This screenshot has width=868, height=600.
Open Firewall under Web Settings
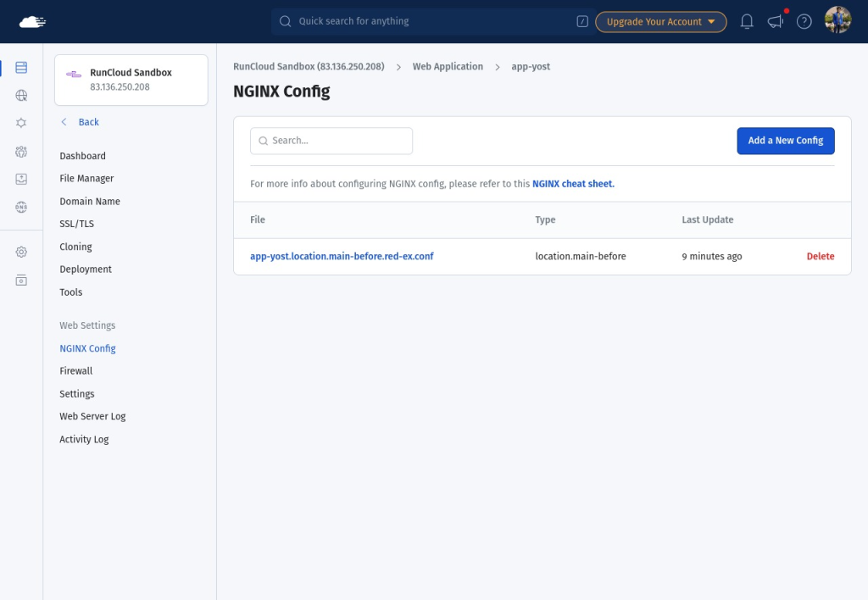pyautogui.click(x=75, y=371)
